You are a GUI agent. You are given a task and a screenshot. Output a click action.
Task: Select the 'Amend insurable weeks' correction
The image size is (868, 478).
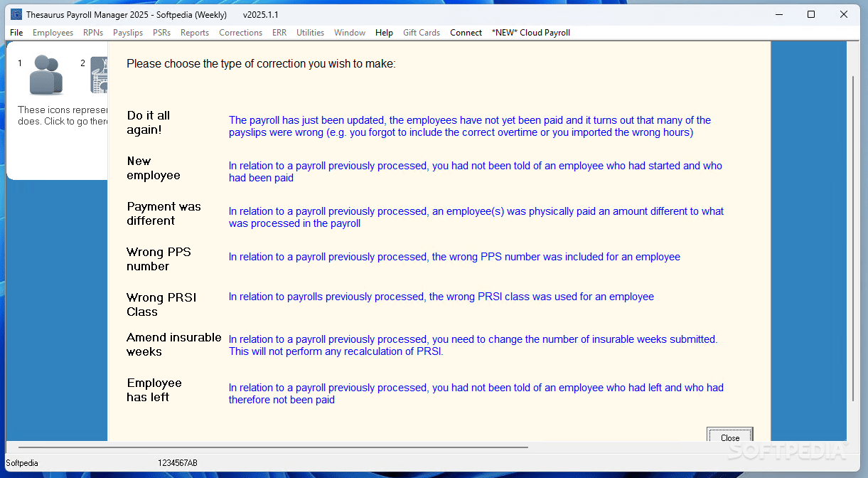pyautogui.click(x=173, y=344)
